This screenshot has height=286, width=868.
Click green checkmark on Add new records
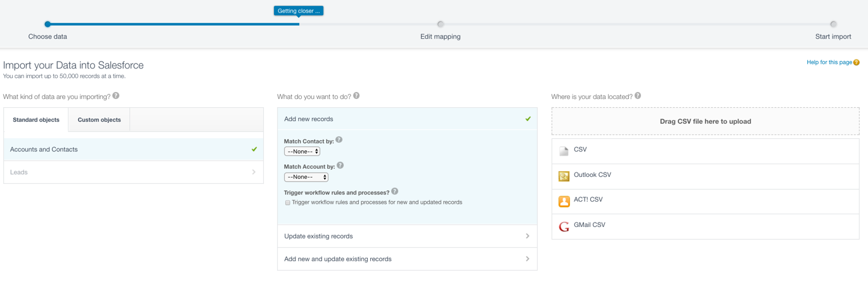tap(528, 119)
